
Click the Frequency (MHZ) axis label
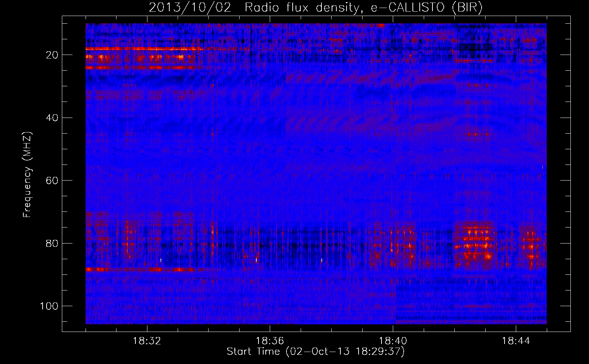[27, 175]
